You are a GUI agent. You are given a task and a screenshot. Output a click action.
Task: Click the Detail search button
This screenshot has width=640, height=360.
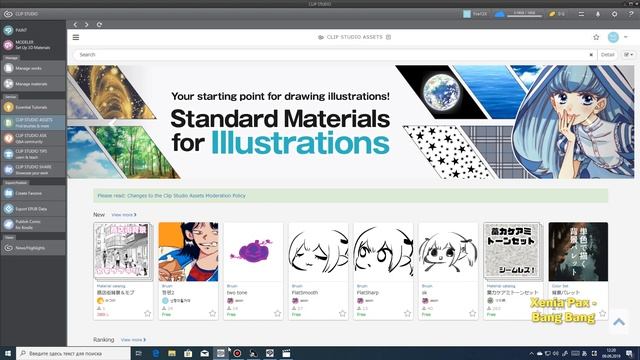607,54
